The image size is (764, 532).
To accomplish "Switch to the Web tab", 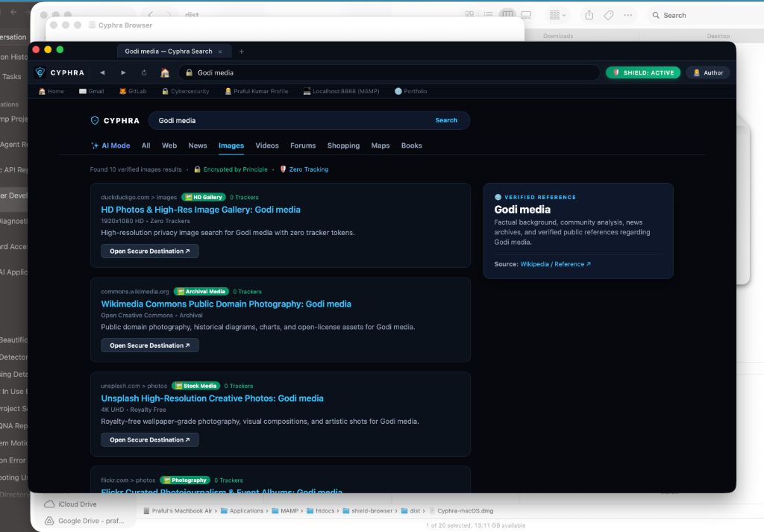I will click(x=169, y=145).
